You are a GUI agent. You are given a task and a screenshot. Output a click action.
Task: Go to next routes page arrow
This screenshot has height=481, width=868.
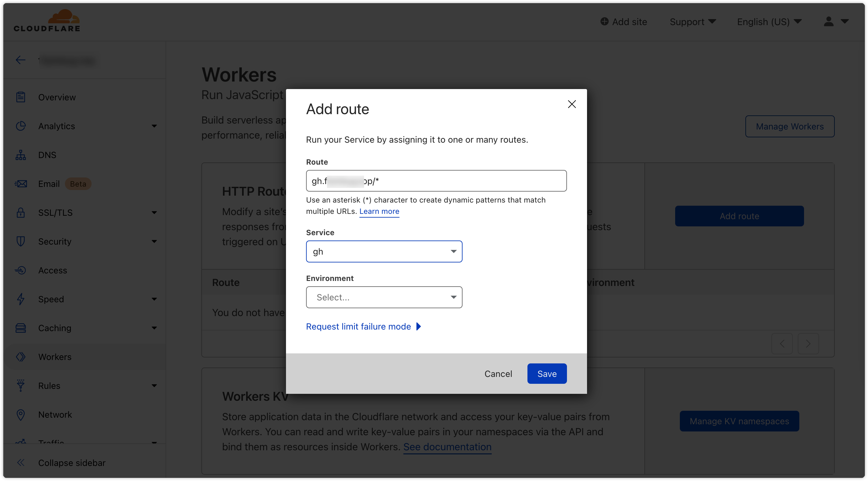coord(808,344)
